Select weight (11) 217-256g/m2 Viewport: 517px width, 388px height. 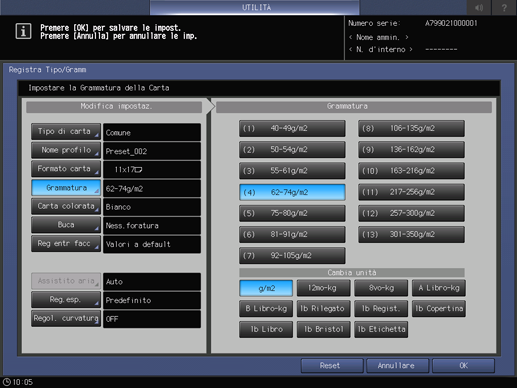(x=411, y=192)
